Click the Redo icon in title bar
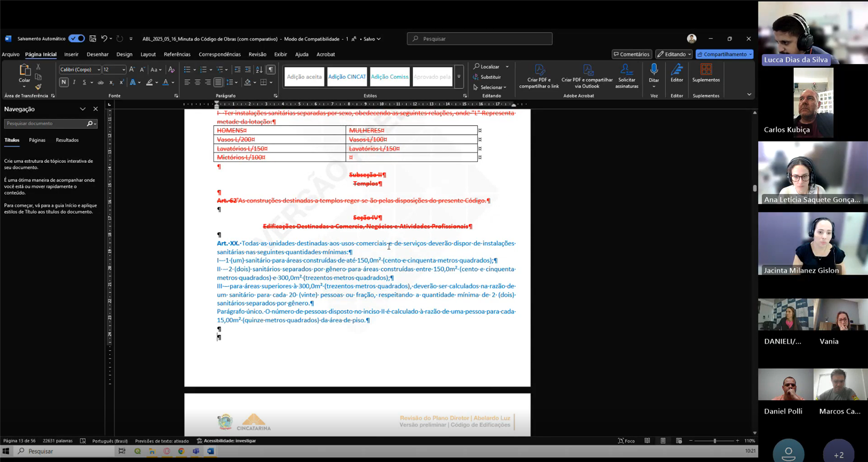Viewport: 868px width, 462px height. [119, 39]
